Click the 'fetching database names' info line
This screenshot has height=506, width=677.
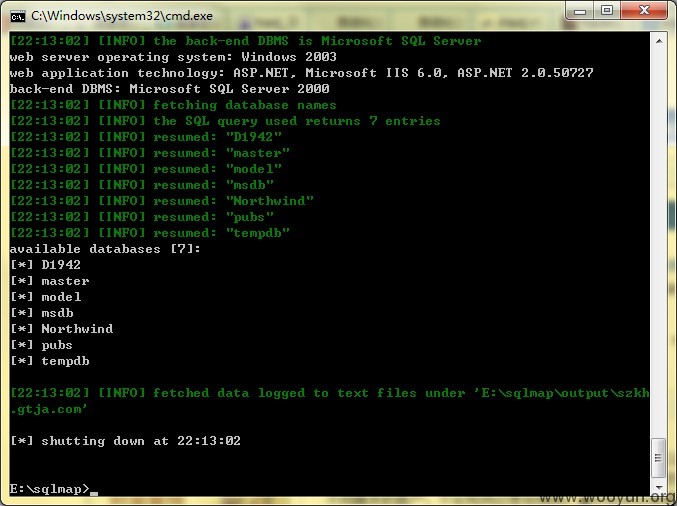point(173,105)
